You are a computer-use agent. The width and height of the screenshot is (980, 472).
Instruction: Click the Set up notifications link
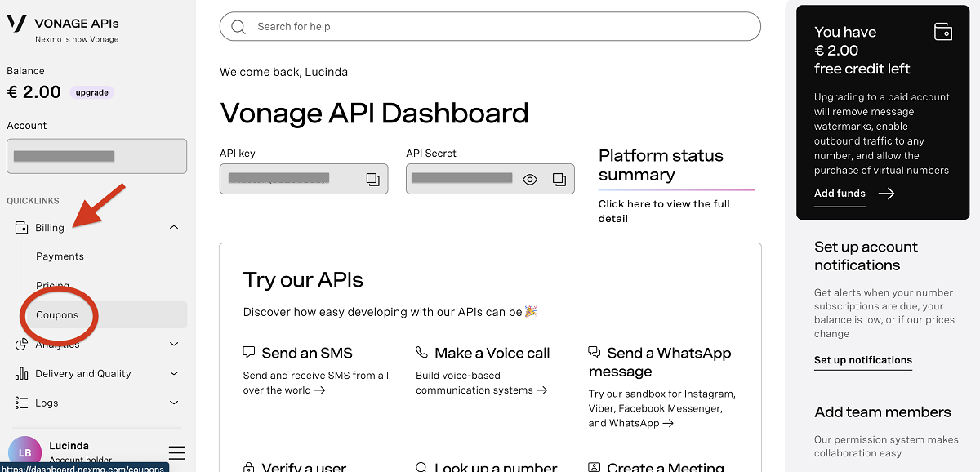pyautogui.click(x=863, y=360)
